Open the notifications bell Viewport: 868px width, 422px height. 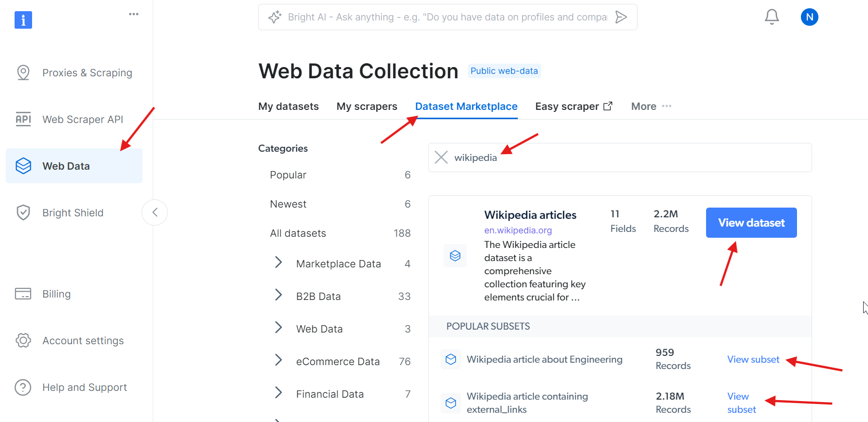pos(772,16)
